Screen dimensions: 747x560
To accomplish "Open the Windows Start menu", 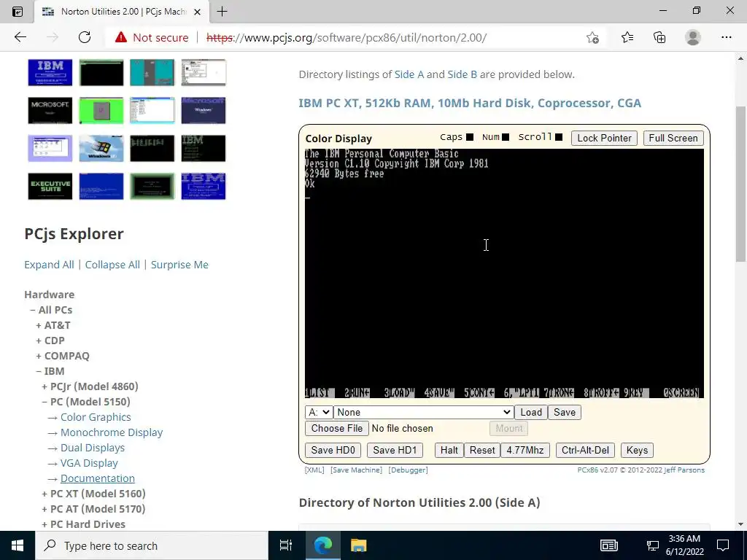I will tap(18, 545).
